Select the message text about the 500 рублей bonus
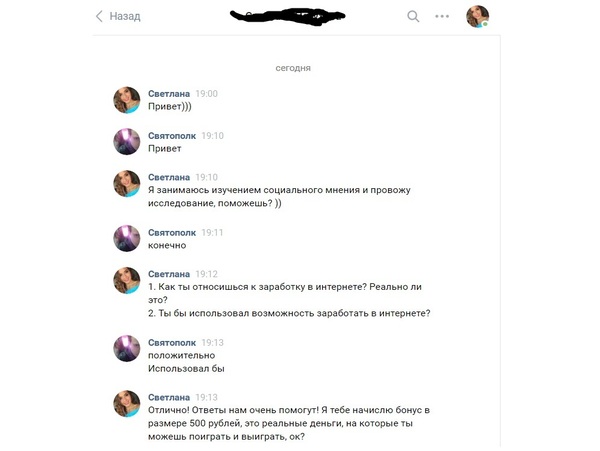The height and width of the screenshot is (451, 600). pos(289,423)
